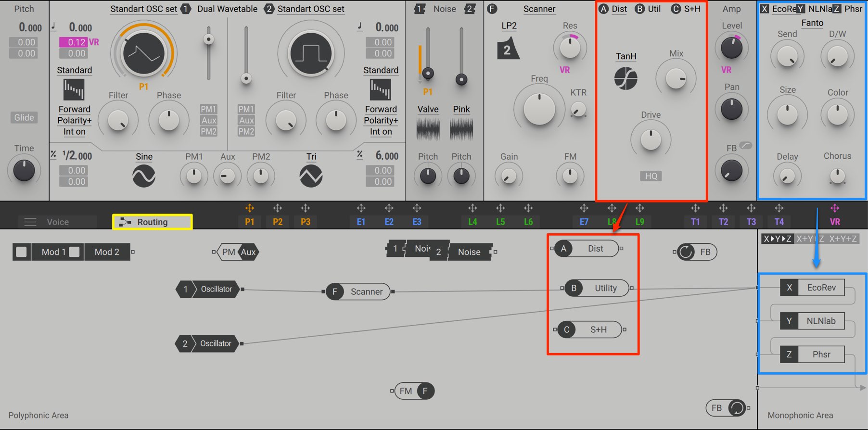Click the LP2 filter shape icon
The image size is (868, 430).
point(508,48)
